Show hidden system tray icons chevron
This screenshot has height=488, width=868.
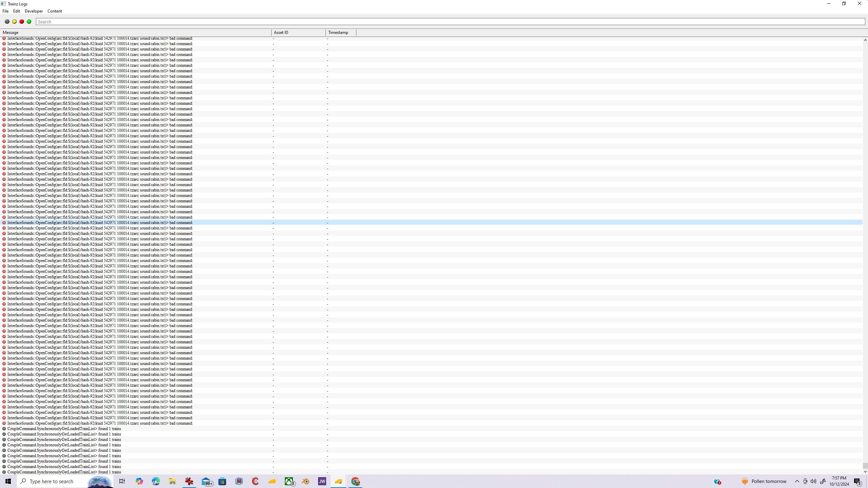point(797,481)
